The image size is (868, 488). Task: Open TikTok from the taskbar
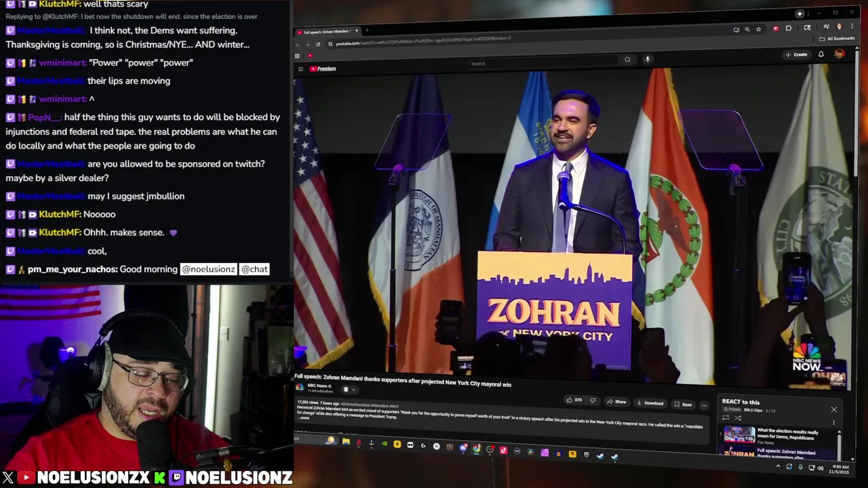504,449
